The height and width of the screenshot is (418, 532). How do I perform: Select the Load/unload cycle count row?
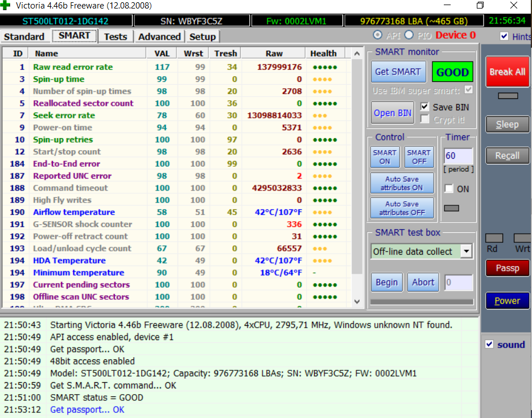coord(176,248)
